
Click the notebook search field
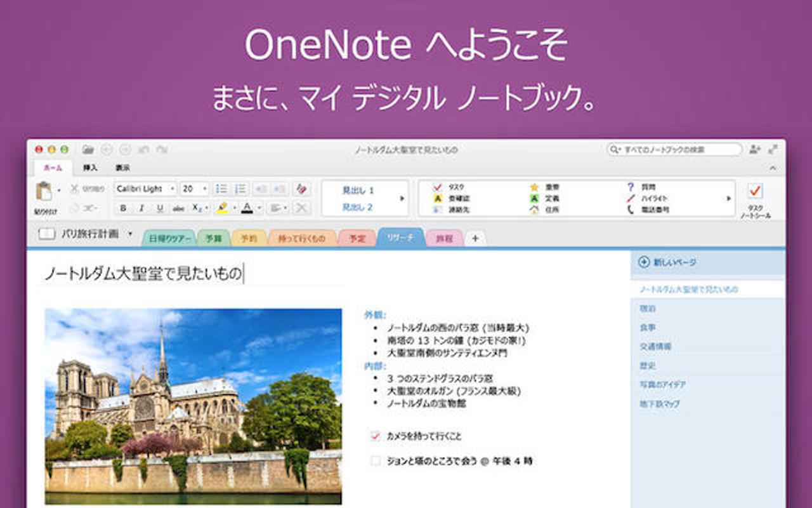(674, 150)
